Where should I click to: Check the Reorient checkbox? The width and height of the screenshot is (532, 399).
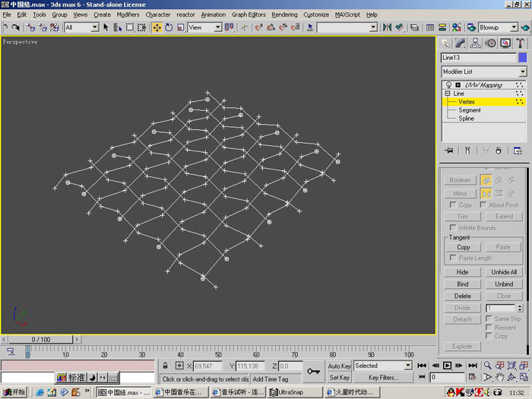pyautogui.click(x=489, y=328)
